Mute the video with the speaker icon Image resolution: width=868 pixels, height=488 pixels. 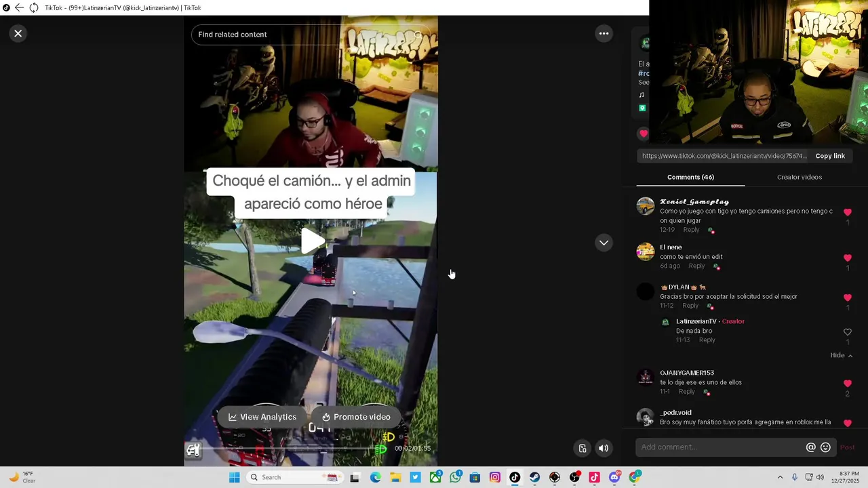click(604, 448)
